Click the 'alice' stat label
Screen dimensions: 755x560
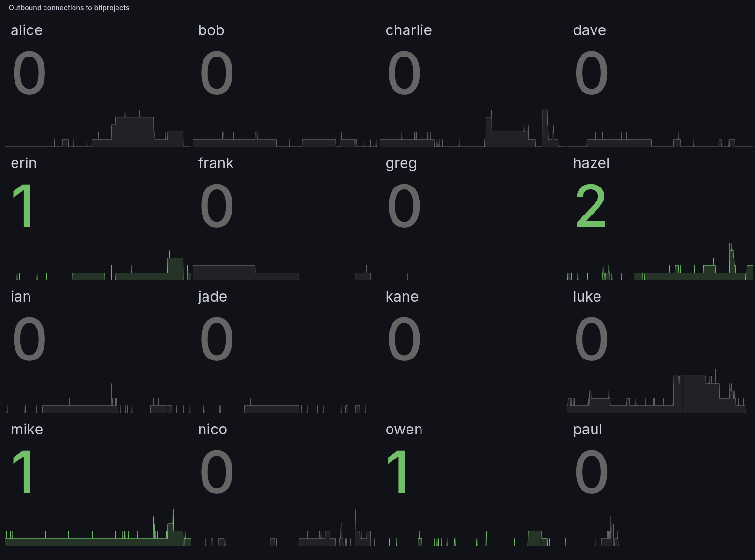tap(27, 30)
